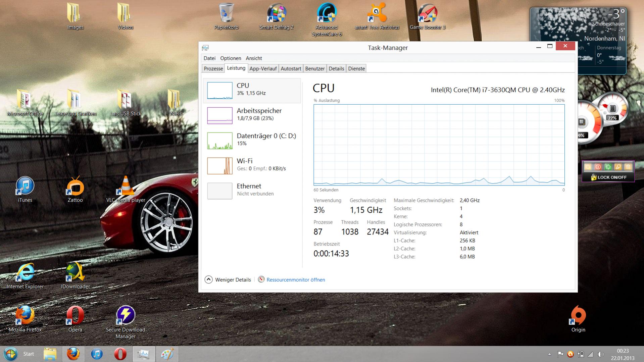The width and height of the screenshot is (644, 362).
Task: Open the Datei menu in Task-Manager
Action: point(209,58)
